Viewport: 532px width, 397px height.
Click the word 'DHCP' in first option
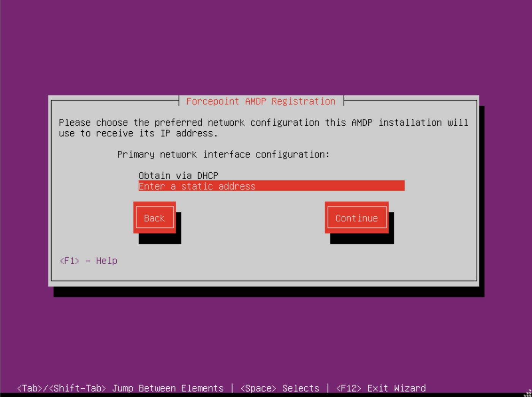[207, 176]
